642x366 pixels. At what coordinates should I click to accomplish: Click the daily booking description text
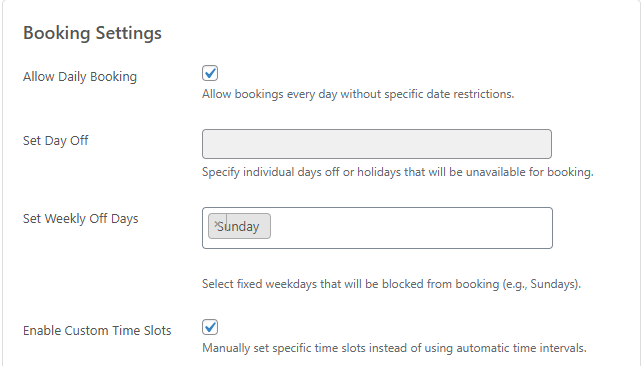click(x=358, y=94)
